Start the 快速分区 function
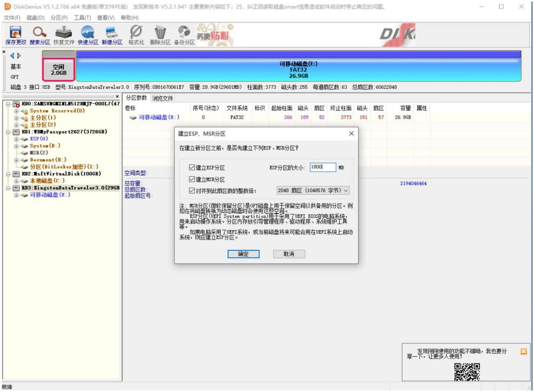Screen dimensions: 534x392 pyautogui.click(x=88, y=35)
